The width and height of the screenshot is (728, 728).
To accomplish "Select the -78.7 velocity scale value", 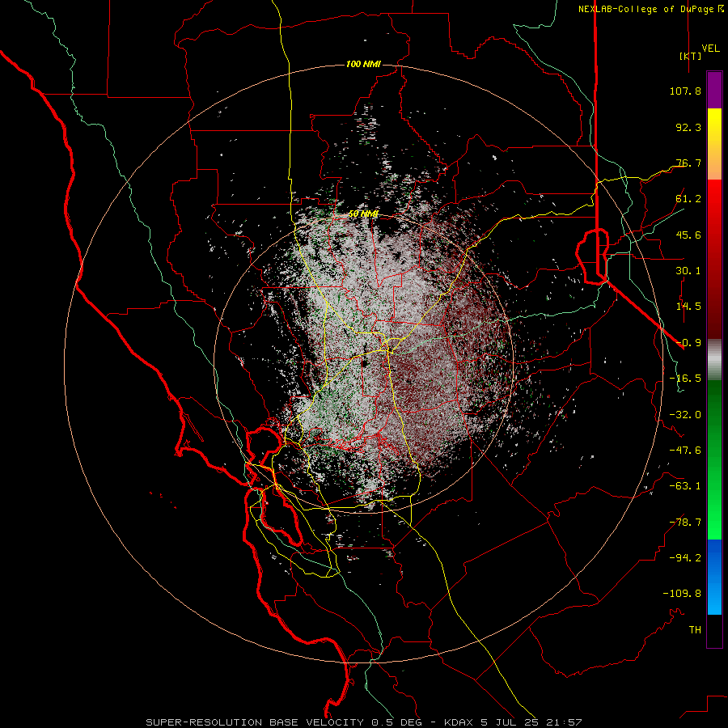I will pyautogui.click(x=685, y=523).
